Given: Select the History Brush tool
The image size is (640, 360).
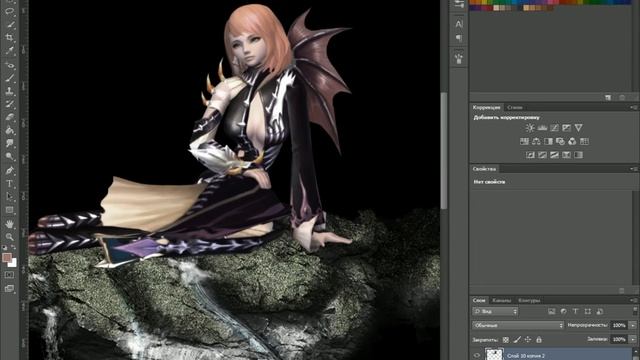Looking at the screenshot, I should 9,104.
